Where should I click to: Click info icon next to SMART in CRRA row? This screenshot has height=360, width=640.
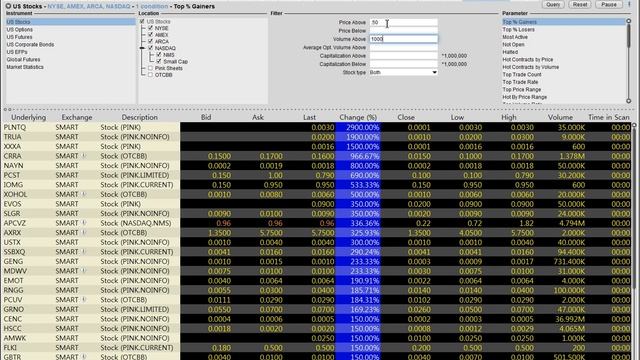[x=84, y=156]
